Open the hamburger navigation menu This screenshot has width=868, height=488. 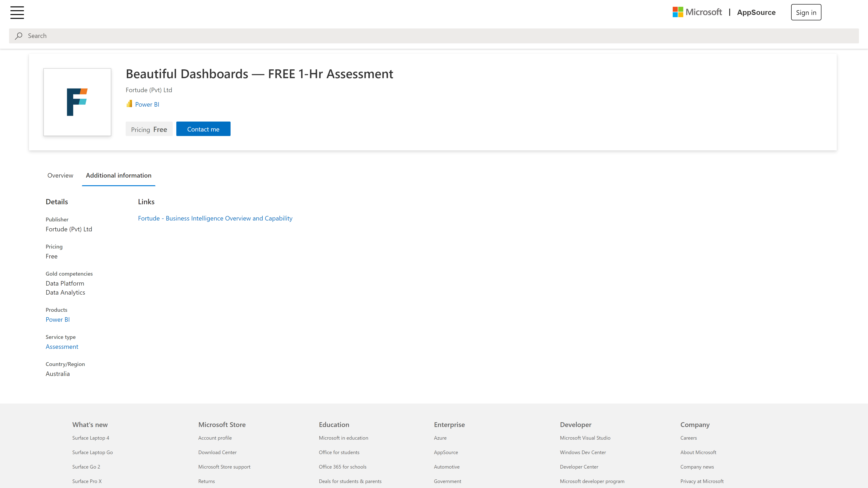[17, 12]
